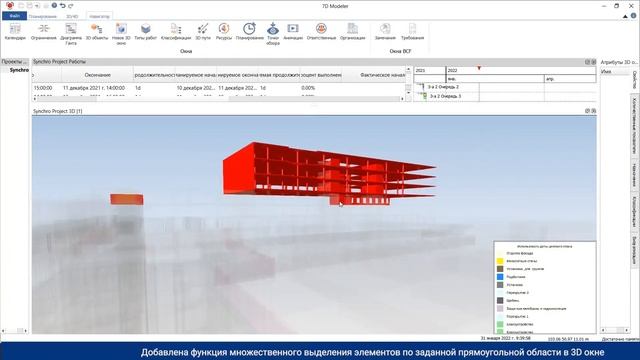Open the Классификации window
This screenshot has height=360, width=640.
(x=176, y=31)
